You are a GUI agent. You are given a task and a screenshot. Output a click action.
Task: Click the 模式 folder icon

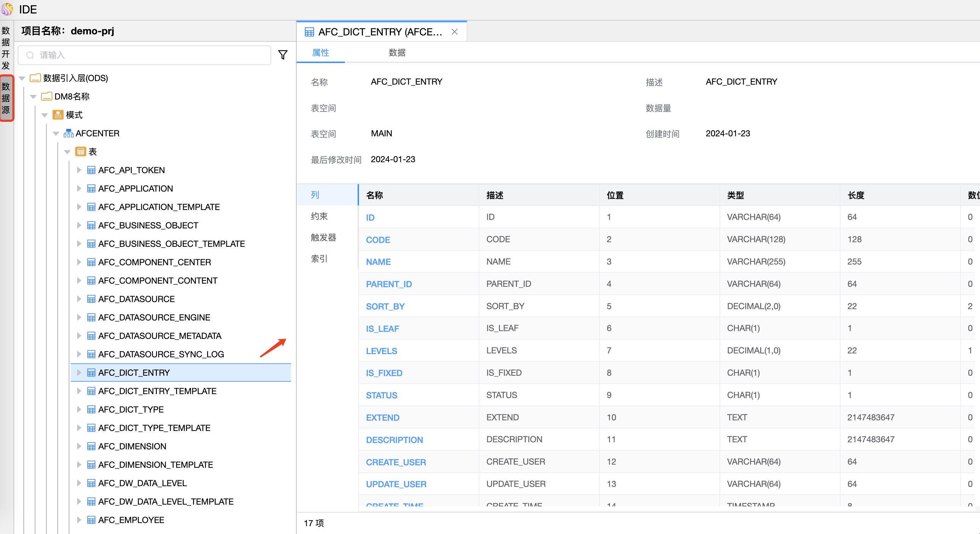[58, 115]
